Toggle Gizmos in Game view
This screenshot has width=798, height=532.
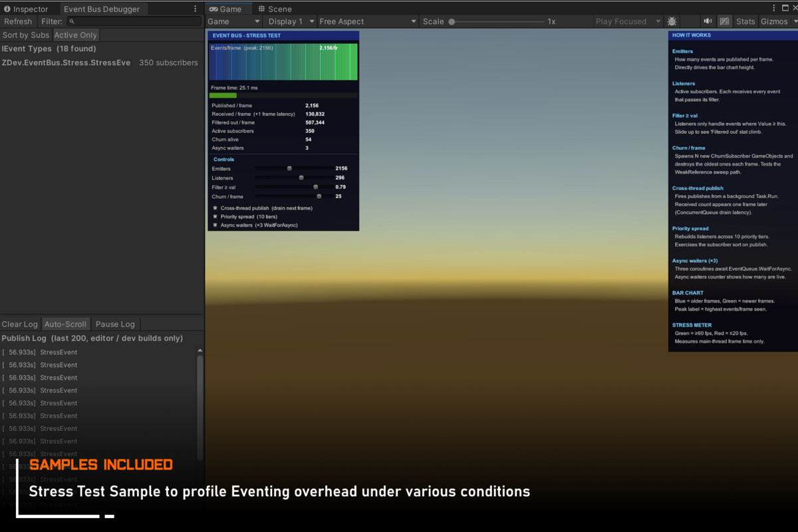coord(774,21)
